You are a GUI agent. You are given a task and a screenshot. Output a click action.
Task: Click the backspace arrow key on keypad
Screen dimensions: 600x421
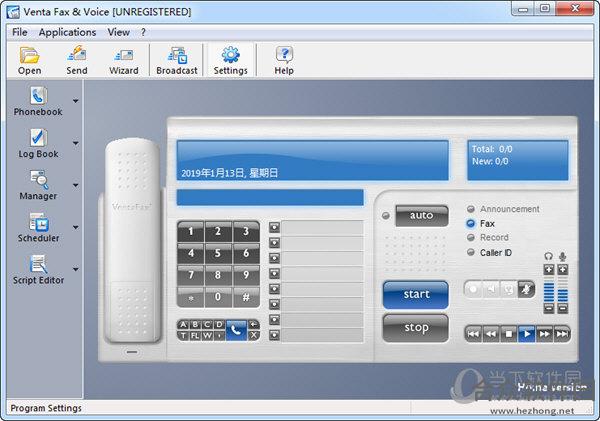[x=254, y=325]
